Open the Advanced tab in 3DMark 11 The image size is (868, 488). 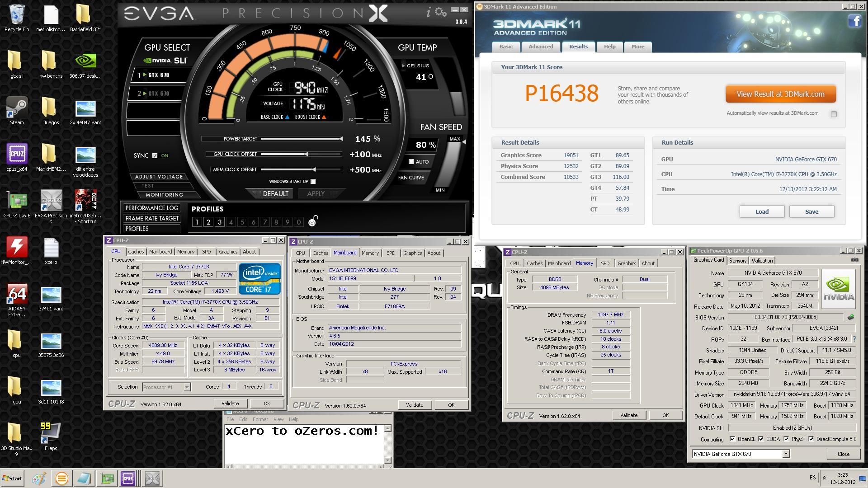(x=541, y=47)
